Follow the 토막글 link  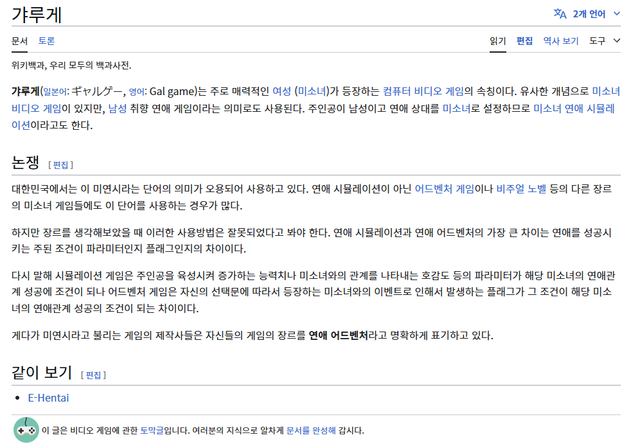pyautogui.click(x=151, y=431)
